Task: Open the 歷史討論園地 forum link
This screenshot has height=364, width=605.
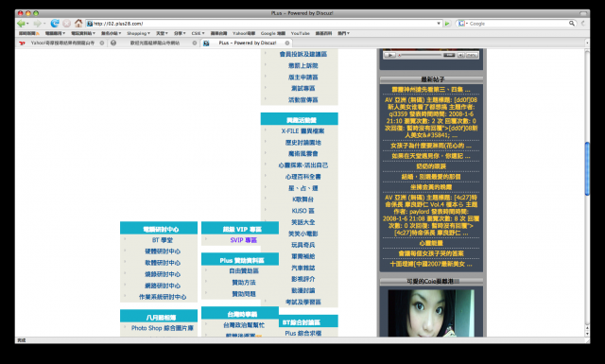Action: (x=302, y=143)
